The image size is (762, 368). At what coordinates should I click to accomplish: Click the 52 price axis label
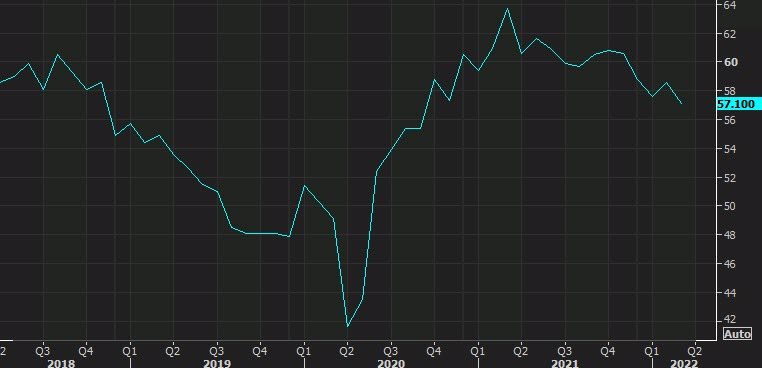730,177
